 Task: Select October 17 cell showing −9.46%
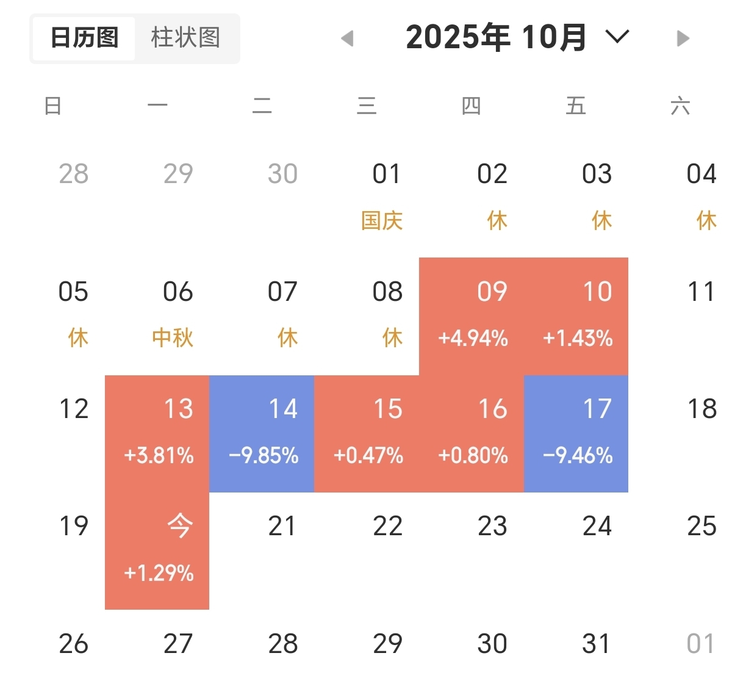[x=576, y=433]
